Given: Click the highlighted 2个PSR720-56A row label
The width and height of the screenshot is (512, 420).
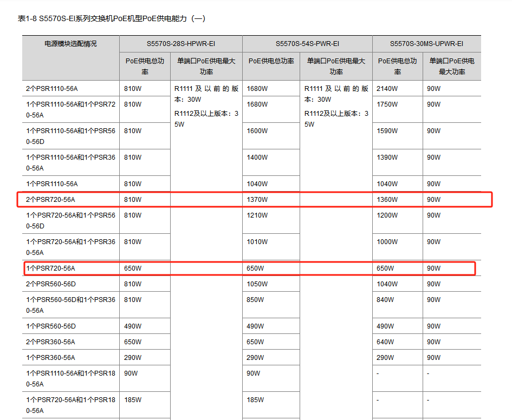Looking at the screenshot, I should pos(50,200).
